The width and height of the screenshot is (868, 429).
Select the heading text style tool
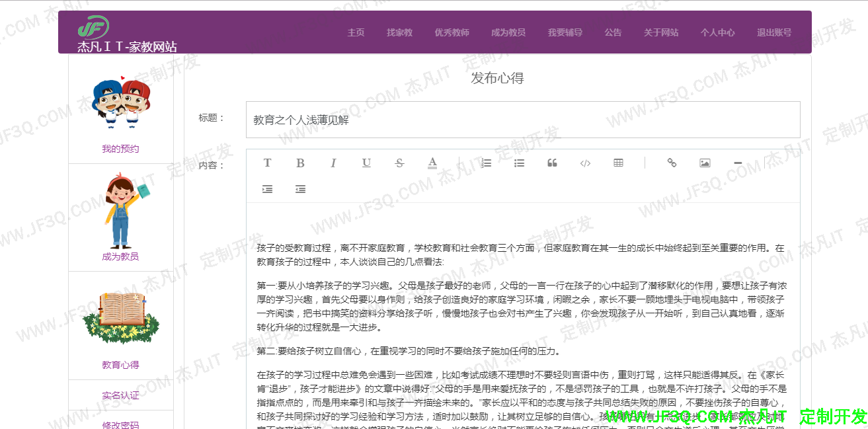(x=268, y=163)
